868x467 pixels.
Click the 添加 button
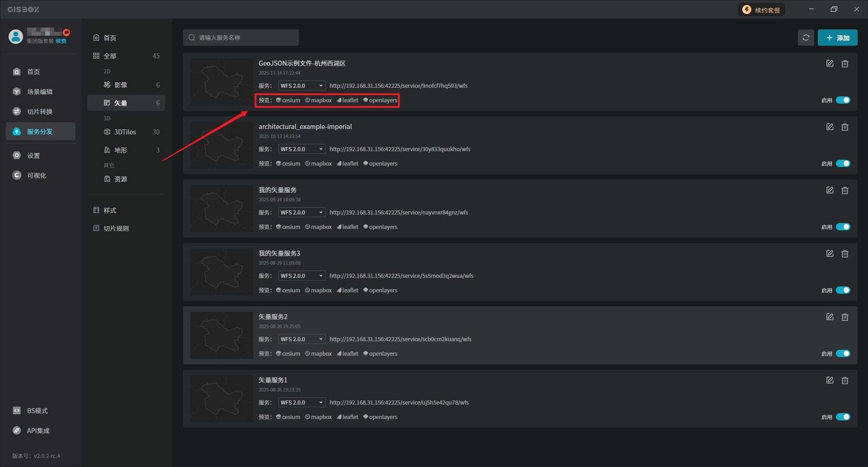pyautogui.click(x=837, y=38)
